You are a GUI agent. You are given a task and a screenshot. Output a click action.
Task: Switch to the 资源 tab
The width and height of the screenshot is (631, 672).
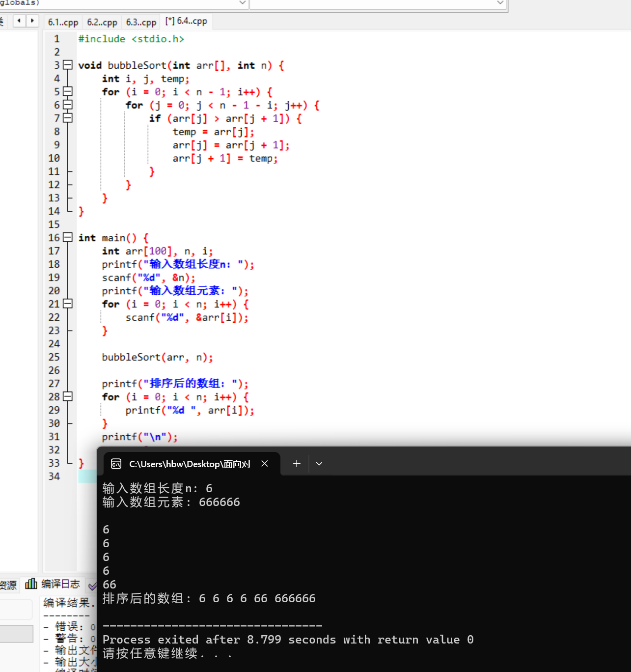(8, 585)
